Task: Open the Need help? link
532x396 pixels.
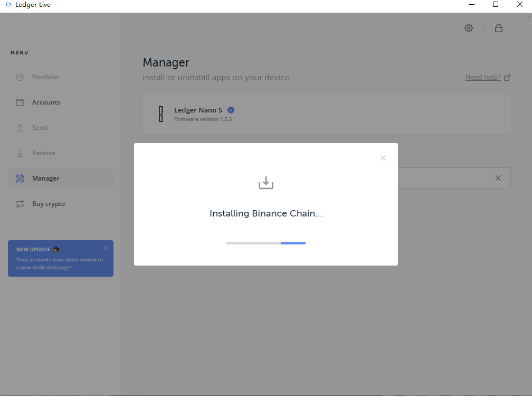Action: pyautogui.click(x=482, y=78)
